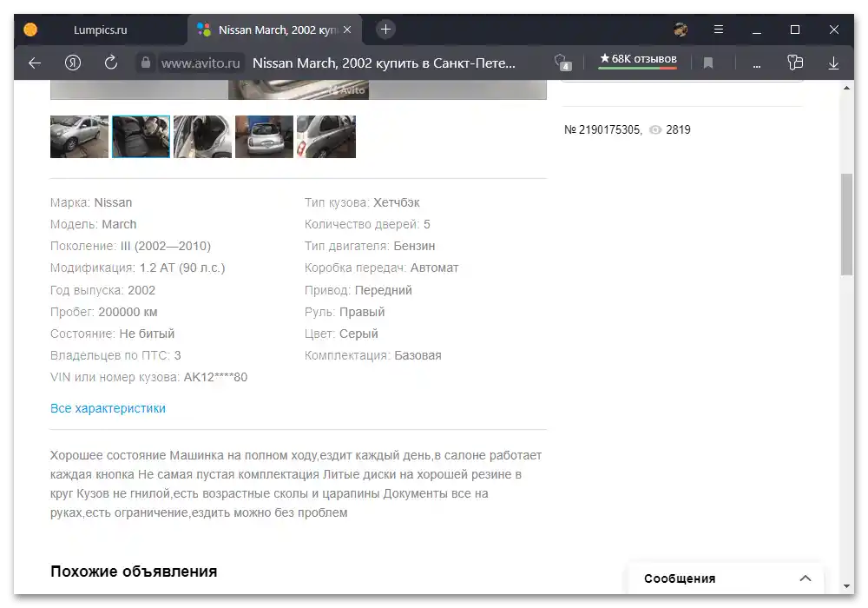
Task: Open the protection shield icon with badge 4
Action: click(563, 63)
